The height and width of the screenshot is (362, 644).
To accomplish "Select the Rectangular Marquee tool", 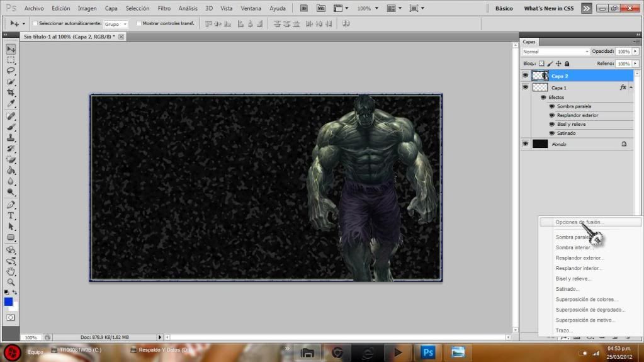I will (11, 60).
